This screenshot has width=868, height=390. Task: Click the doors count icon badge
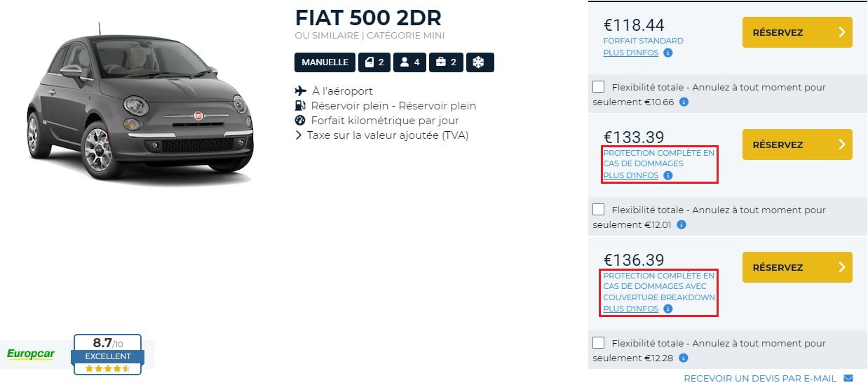374,62
